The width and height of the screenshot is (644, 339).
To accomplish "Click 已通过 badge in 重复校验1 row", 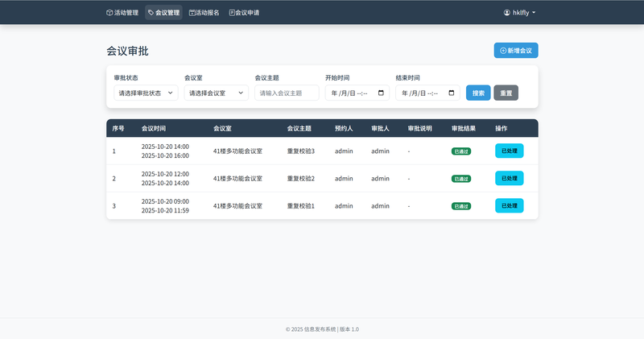I will pyautogui.click(x=461, y=206).
